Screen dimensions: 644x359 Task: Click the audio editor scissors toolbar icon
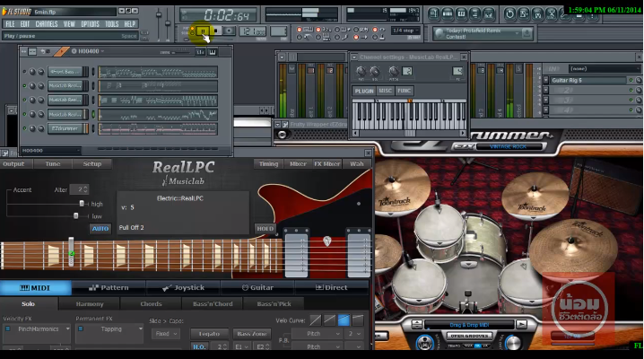pyautogui.click(x=552, y=14)
